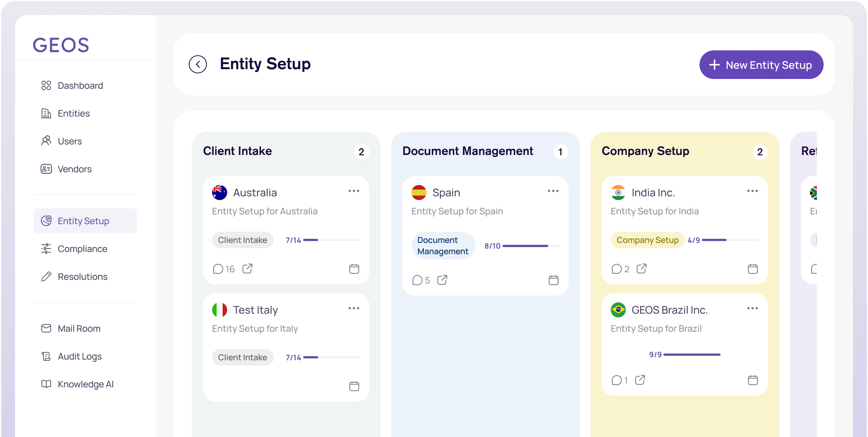Open the three-dot menu on Australia card
Screen dimensions: 868x437
354,191
